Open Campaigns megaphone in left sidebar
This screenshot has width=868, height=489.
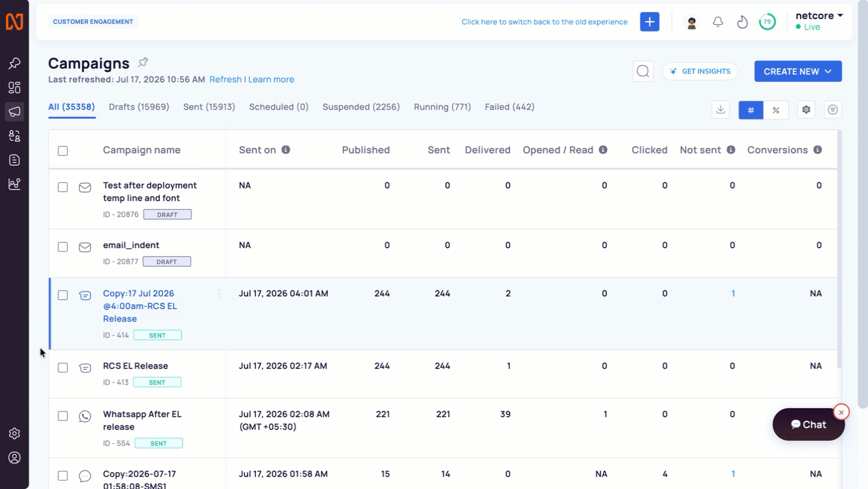[x=14, y=111]
